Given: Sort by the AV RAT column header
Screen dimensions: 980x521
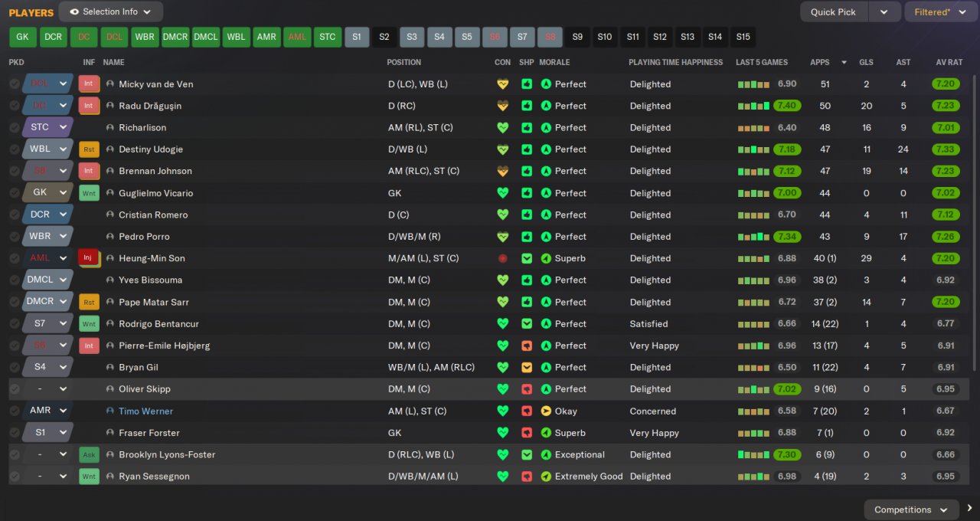Looking at the screenshot, I should (948, 63).
